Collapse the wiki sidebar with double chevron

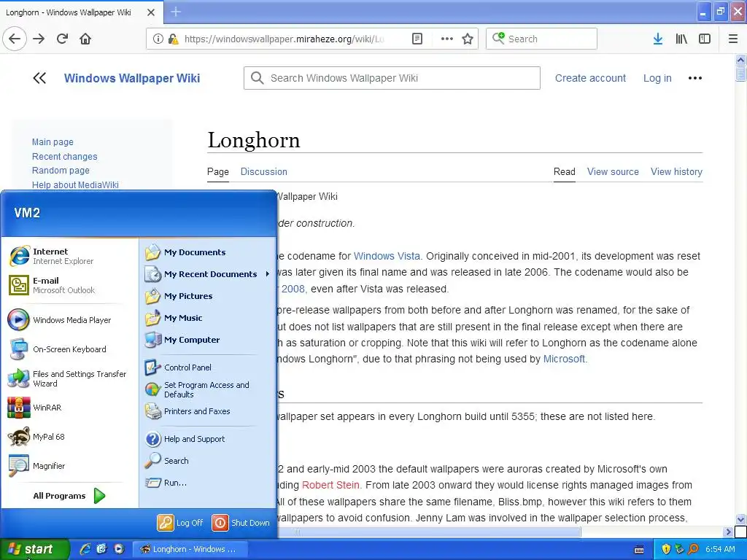[39, 78]
